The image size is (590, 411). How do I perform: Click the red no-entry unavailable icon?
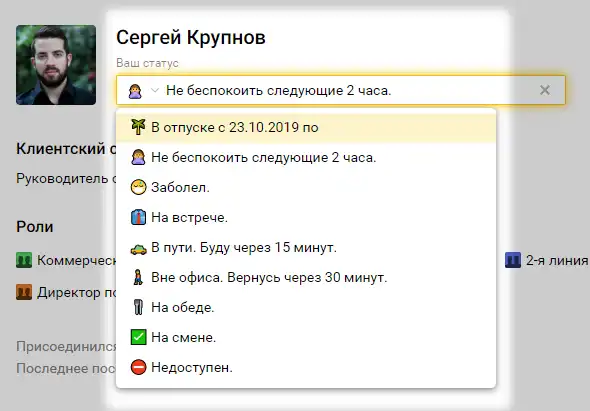click(138, 367)
